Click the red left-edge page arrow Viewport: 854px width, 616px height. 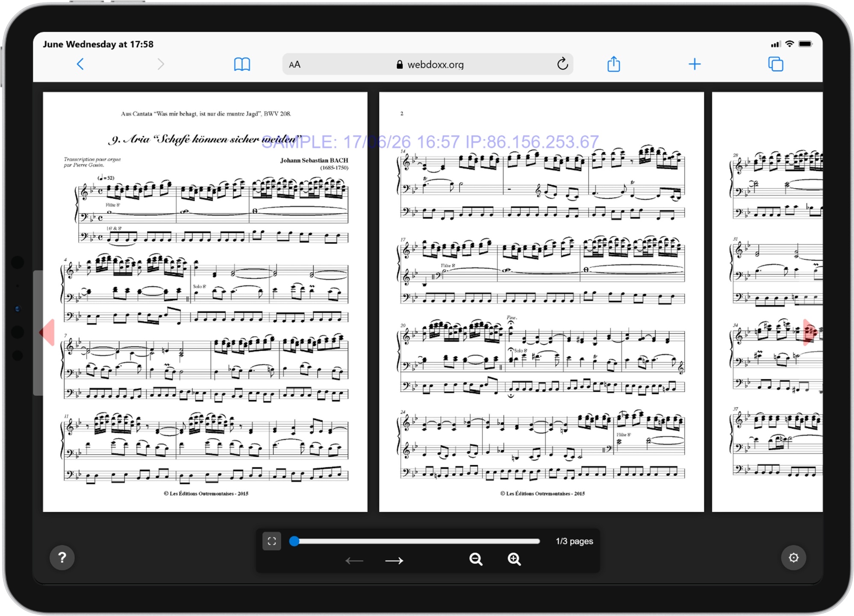click(47, 332)
